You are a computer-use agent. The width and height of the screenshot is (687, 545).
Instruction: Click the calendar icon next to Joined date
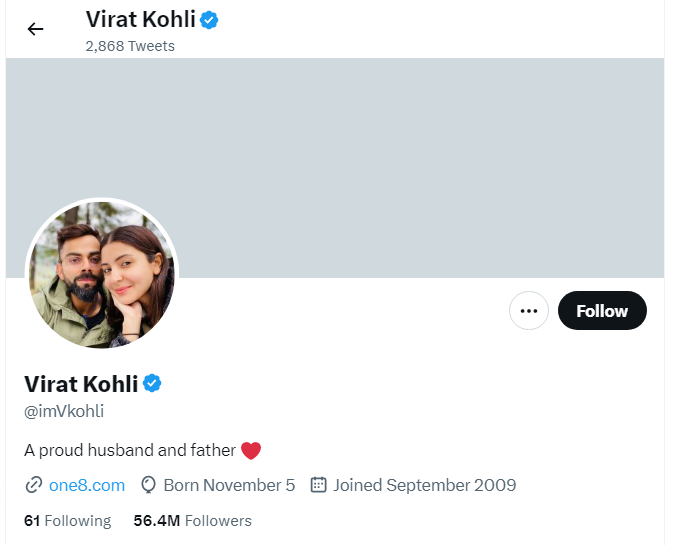pos(319,486)
